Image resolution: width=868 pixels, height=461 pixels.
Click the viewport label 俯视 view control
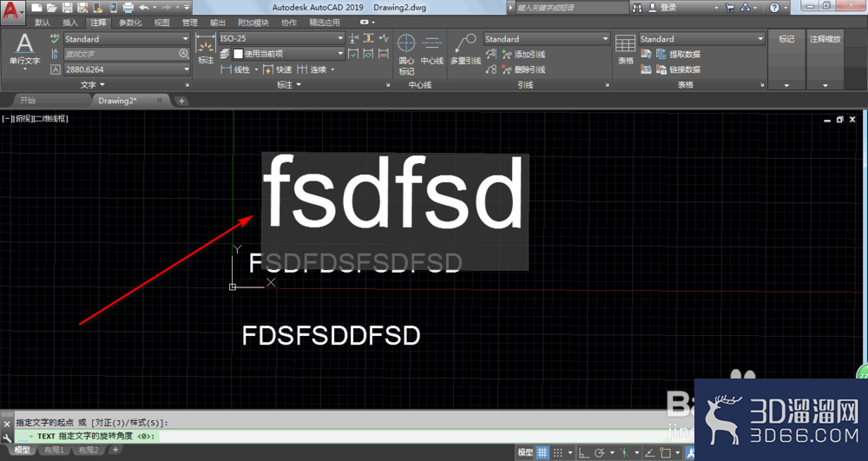[x=23, y=118]
